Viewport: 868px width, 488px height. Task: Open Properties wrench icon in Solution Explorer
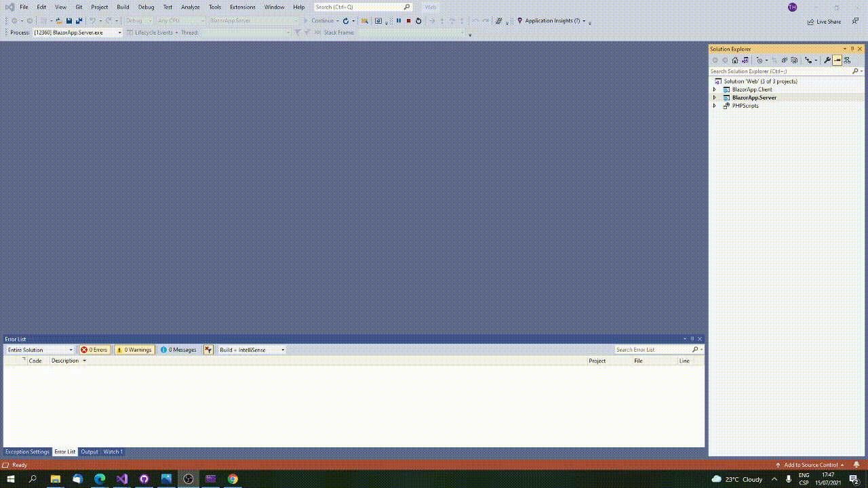(x=827, y=60)
